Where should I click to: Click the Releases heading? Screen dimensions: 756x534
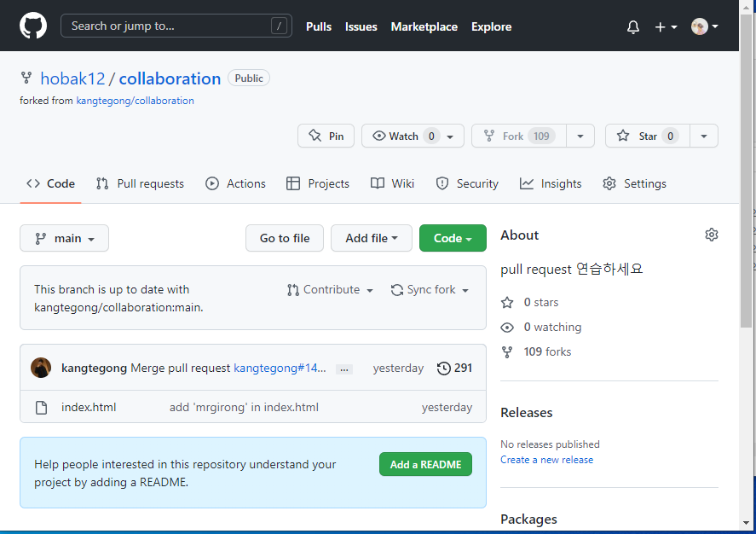tap(527, 413)
